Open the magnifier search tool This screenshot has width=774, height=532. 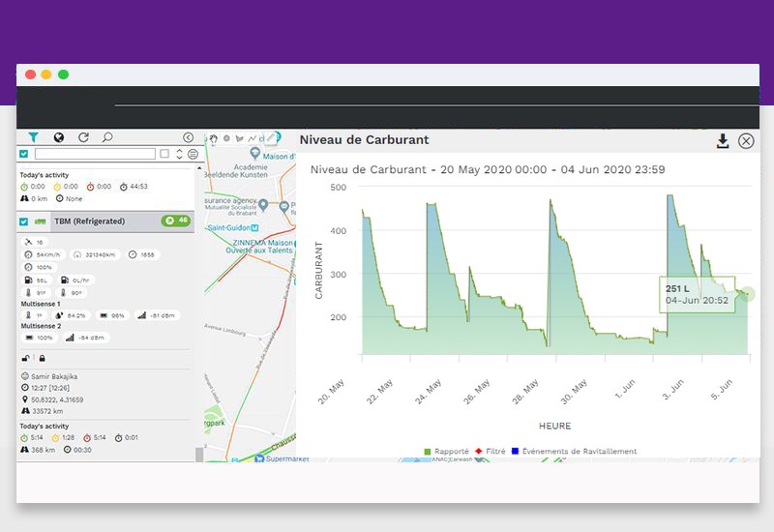click(x=107, y=137)
